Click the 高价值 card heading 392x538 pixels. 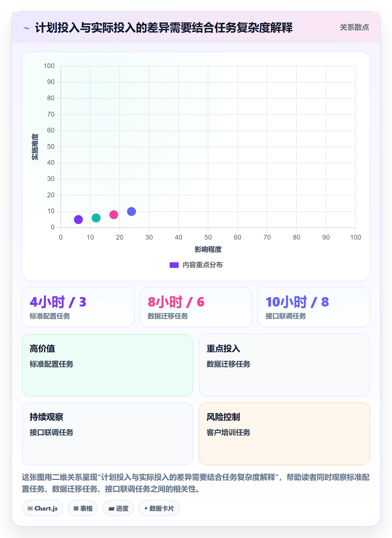click(x=42, y=349)
